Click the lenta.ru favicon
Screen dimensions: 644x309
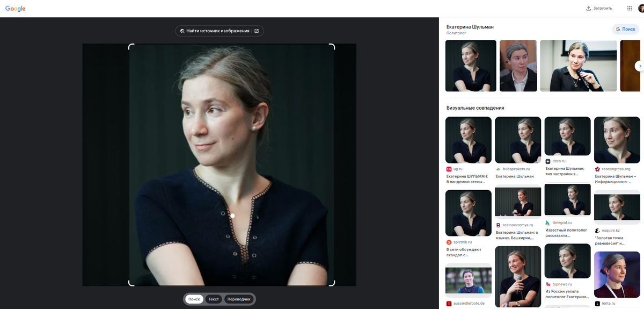coord(597,303)
